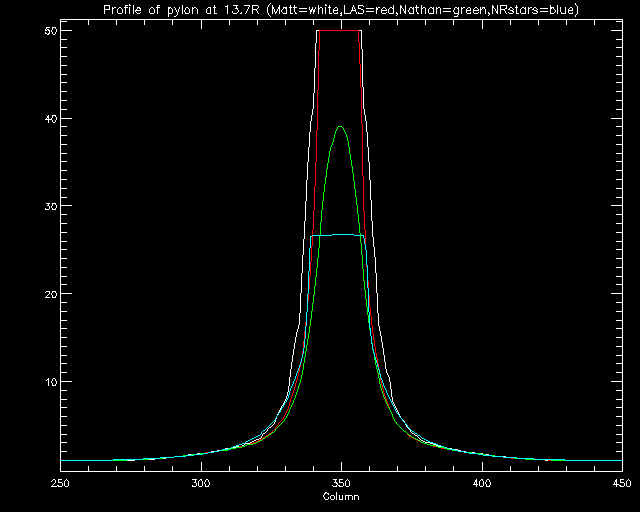Screen dimensions: 640x512
Task: Click the flat top of the red curve
Action: pyautogui.click(x=339, y=30)
